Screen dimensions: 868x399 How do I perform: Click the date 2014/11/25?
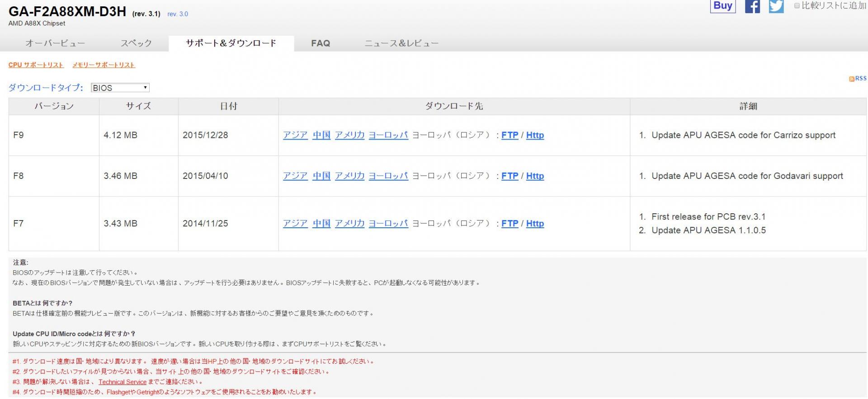pos(205,223)
